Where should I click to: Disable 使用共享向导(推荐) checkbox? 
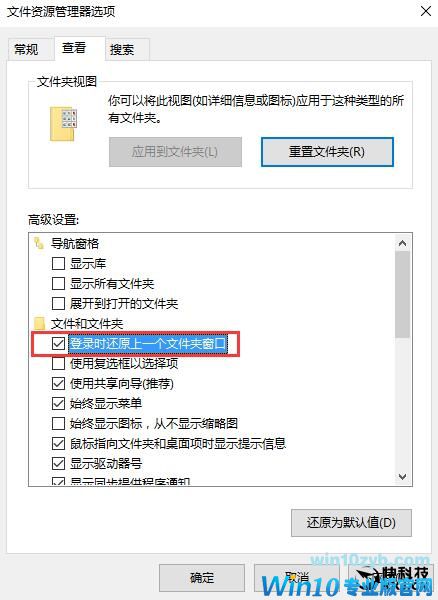click(x=58, y=383)
